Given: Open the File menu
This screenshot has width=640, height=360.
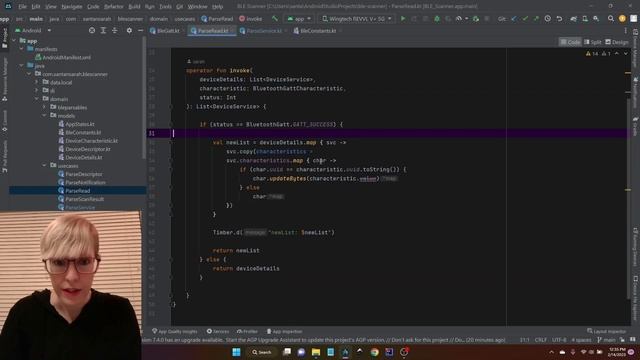Looking at the screenshot, I should [22, 7].
